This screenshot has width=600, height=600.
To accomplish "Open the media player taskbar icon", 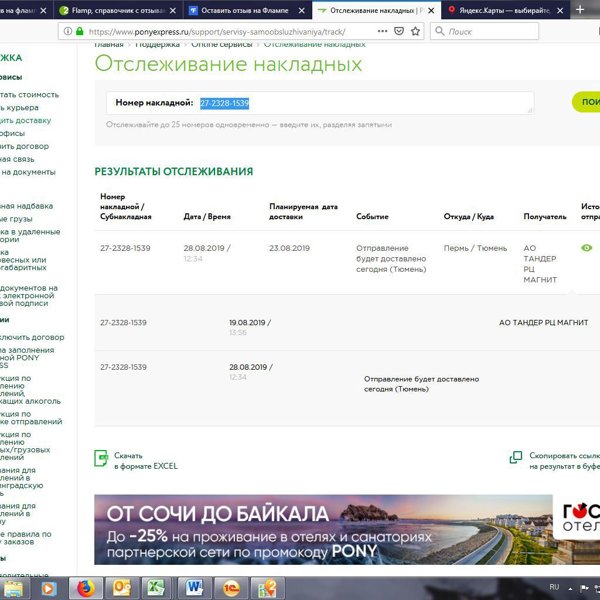I will coord(48,589).
